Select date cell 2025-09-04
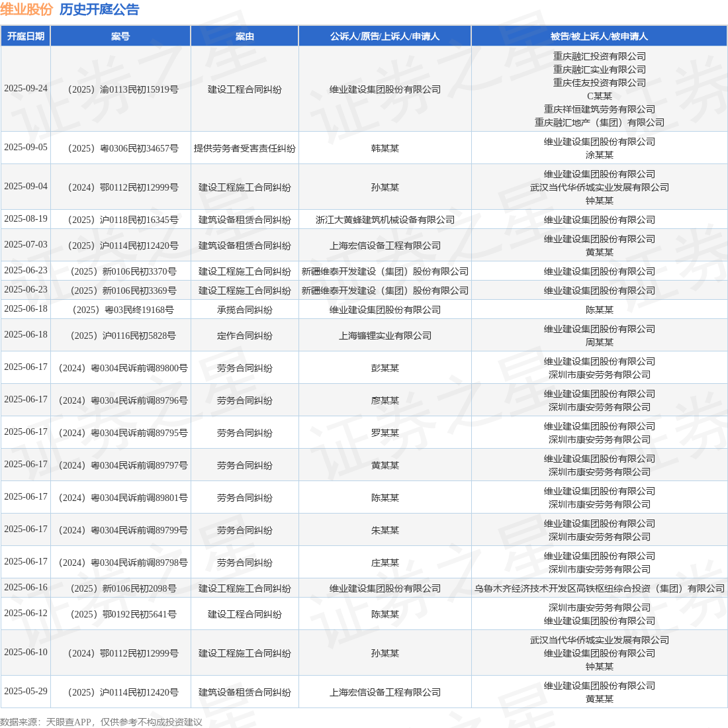The height and width of the screenshot is (728, 728). pos(26,186)
